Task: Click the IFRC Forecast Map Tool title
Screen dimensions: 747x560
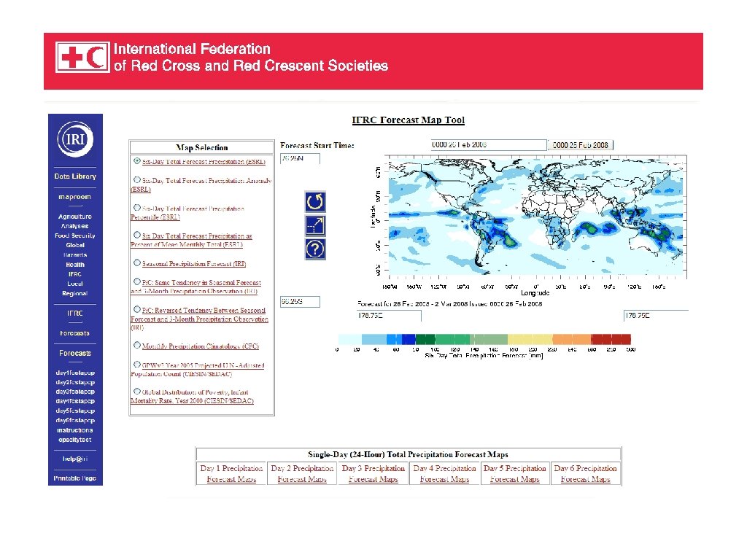Action: (x=409, y=120)
